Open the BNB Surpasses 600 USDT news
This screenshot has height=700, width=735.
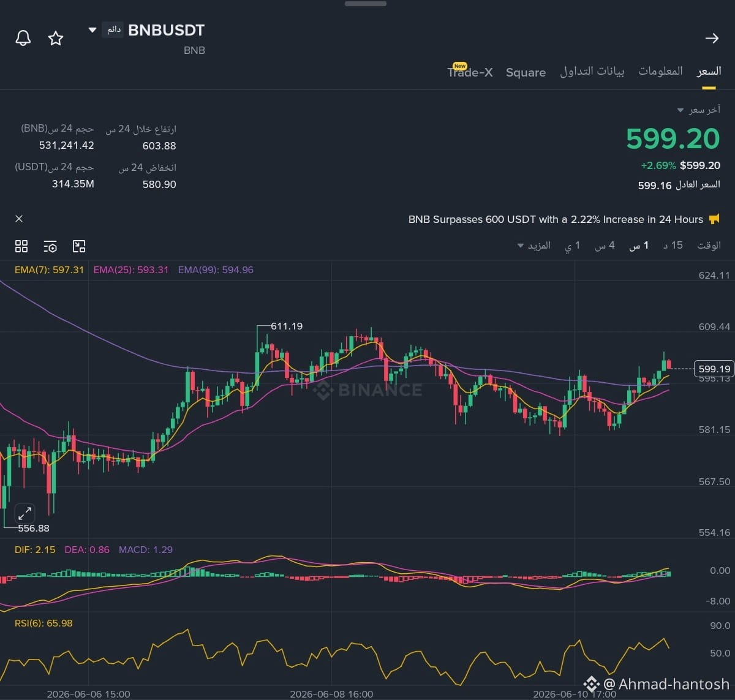(556, 219)
